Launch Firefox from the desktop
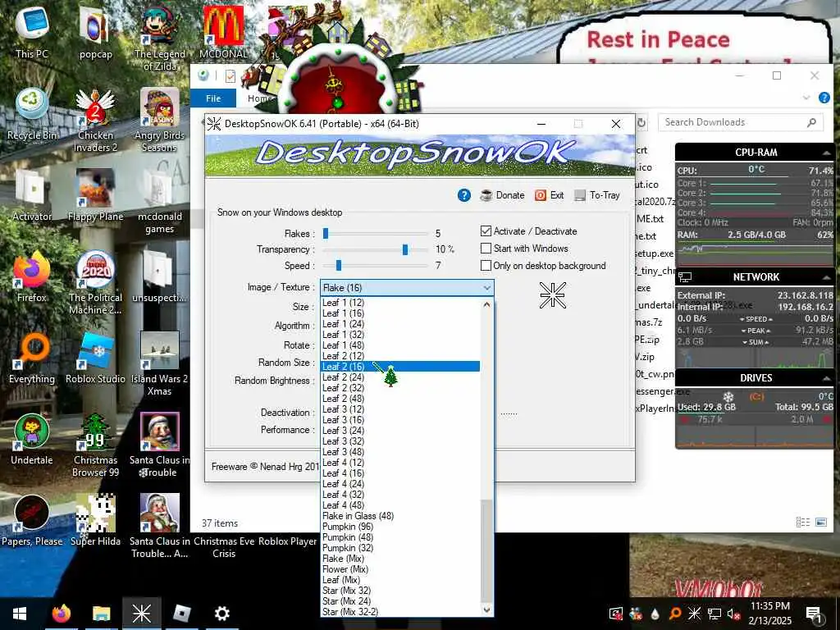 pyautogui.click(x=32, y=276)
